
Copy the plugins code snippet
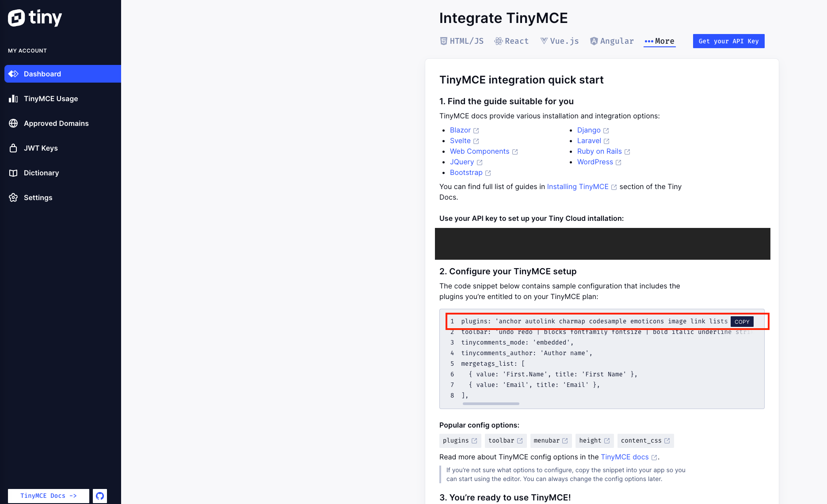(x=742, y=322)
